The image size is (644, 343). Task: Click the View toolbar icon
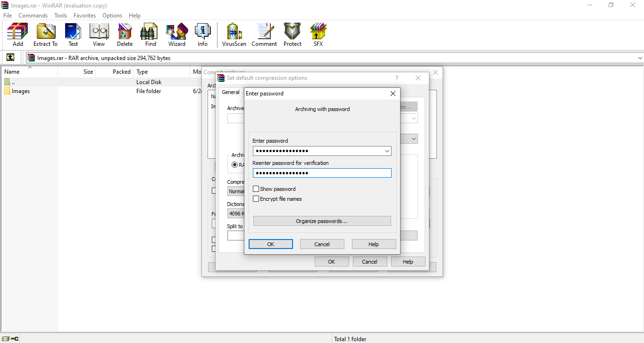pyautogui.click(x=99, y=35)
